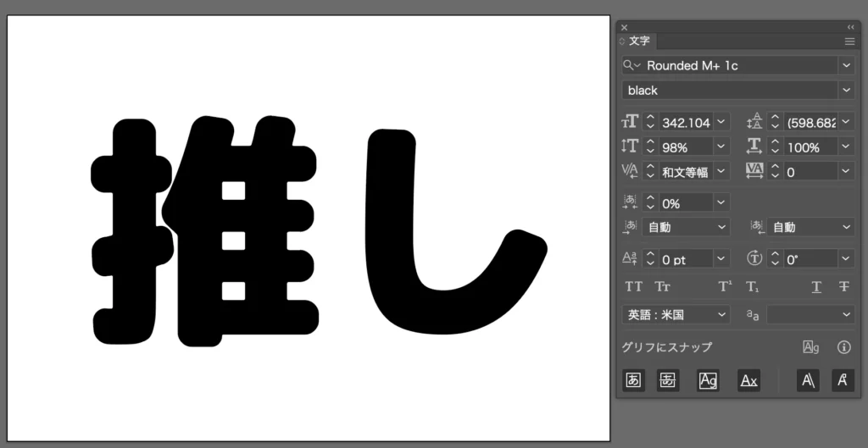This screenshot has width=868, height=448.
Task: Toggle underline text button
Action: coord(816,286)
